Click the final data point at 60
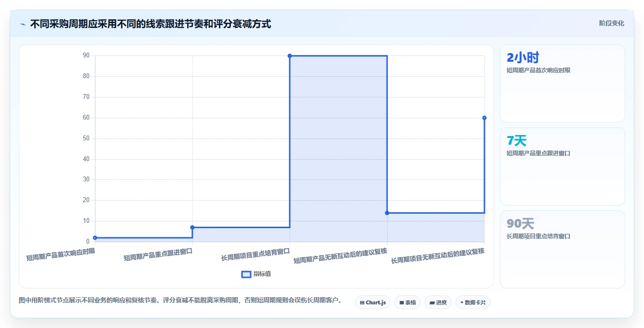Viewport: 644px width, 328px height. pos(484,118)
